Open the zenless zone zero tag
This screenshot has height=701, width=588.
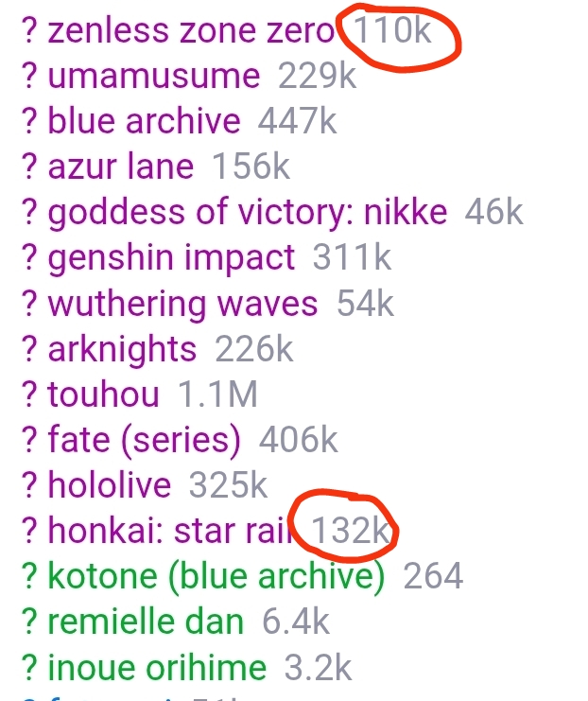pos(191,31)
